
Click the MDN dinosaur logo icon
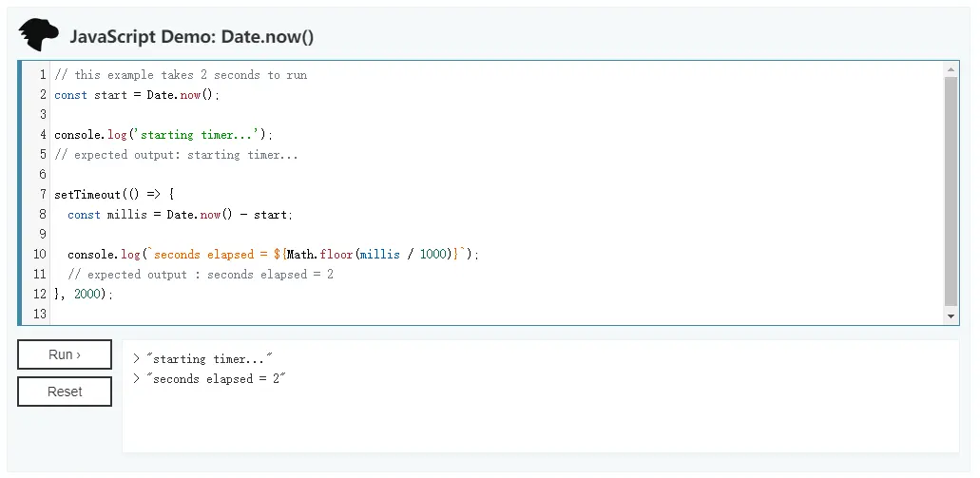(x=38, y=35)
